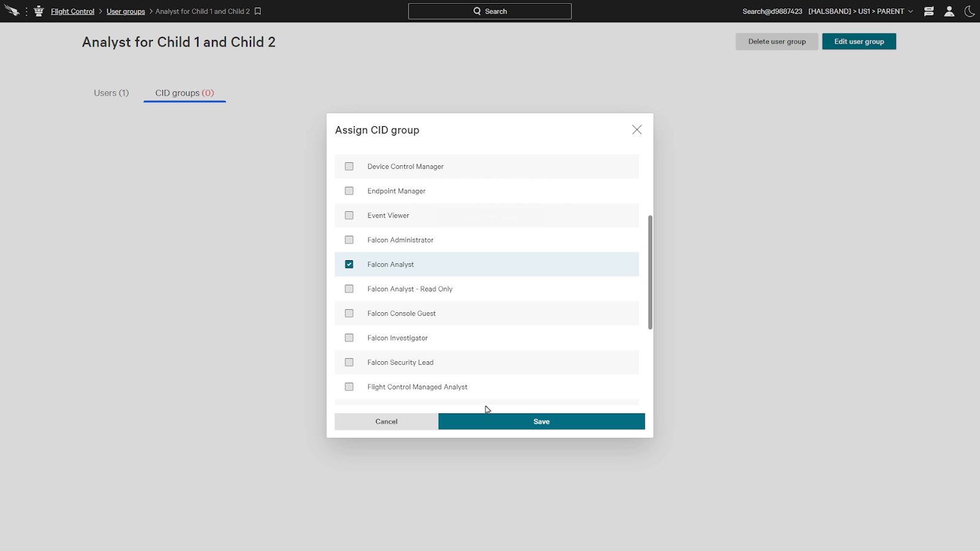Click the Falcon Console Guest label

click(402, 313)
